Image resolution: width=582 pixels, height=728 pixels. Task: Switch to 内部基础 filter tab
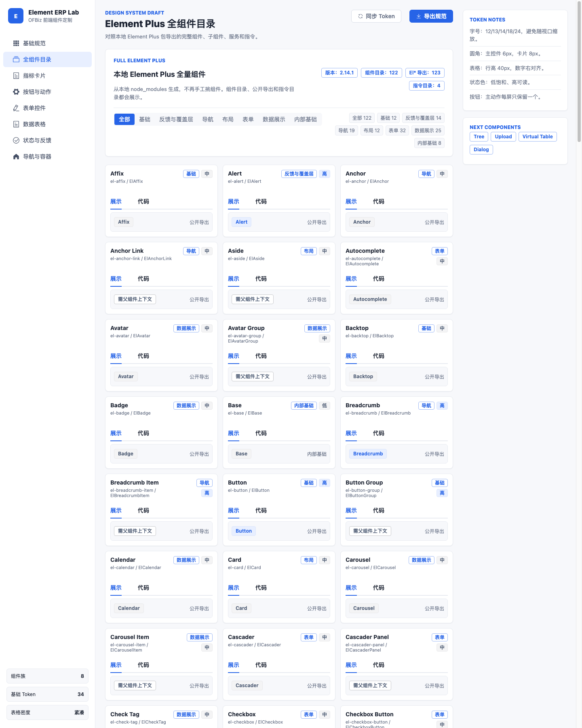pos(306,119)
